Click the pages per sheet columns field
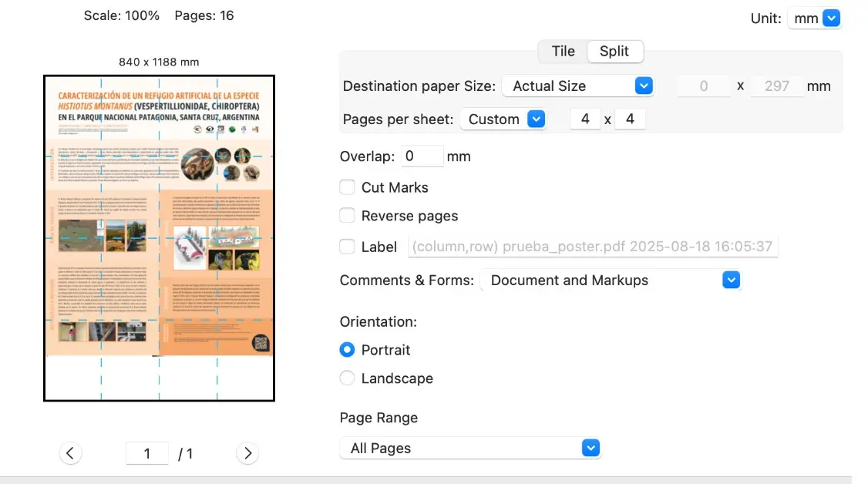 point(585,119)
